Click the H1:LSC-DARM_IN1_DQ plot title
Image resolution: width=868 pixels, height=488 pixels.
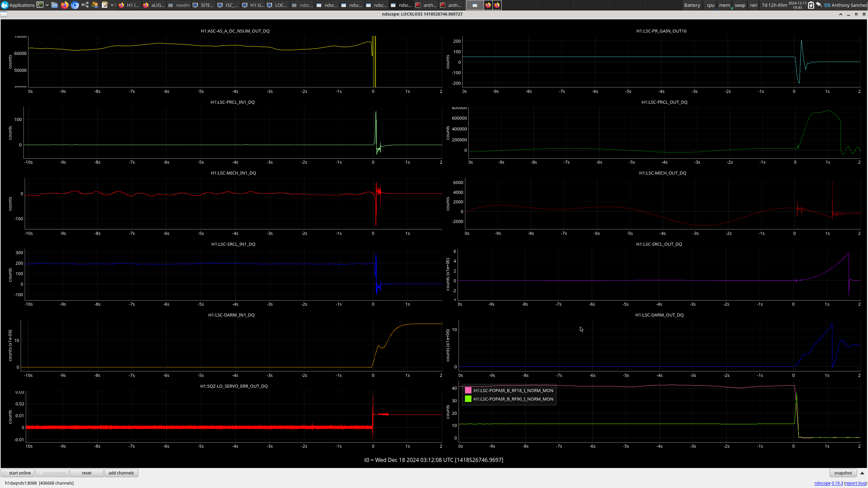231,315
